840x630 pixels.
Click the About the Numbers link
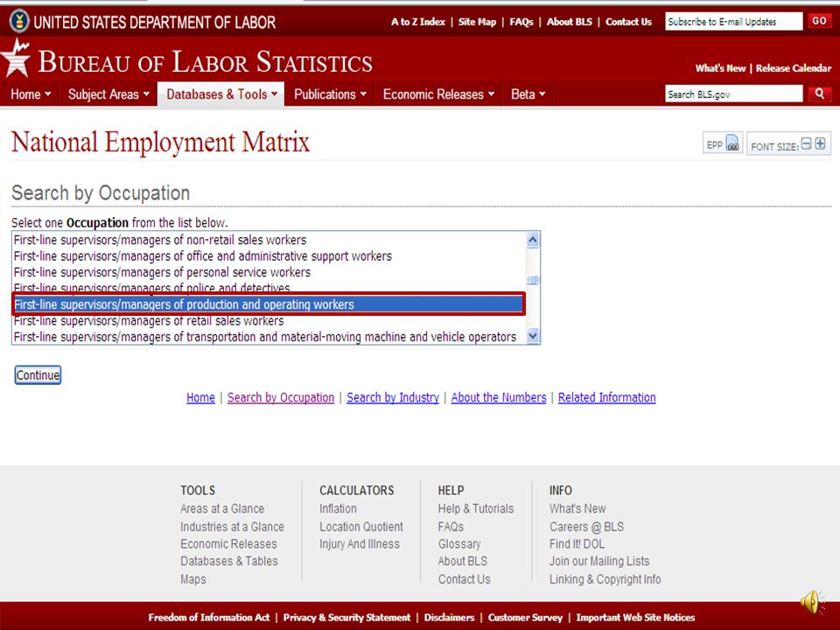499,397
